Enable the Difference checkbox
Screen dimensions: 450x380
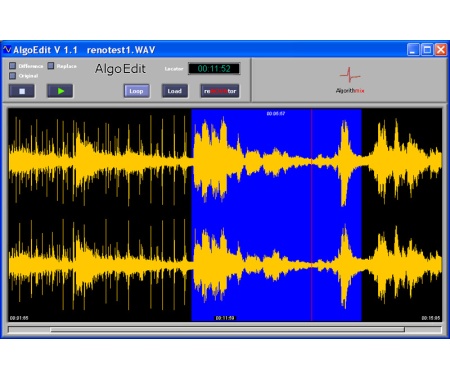tap(13, 66)
